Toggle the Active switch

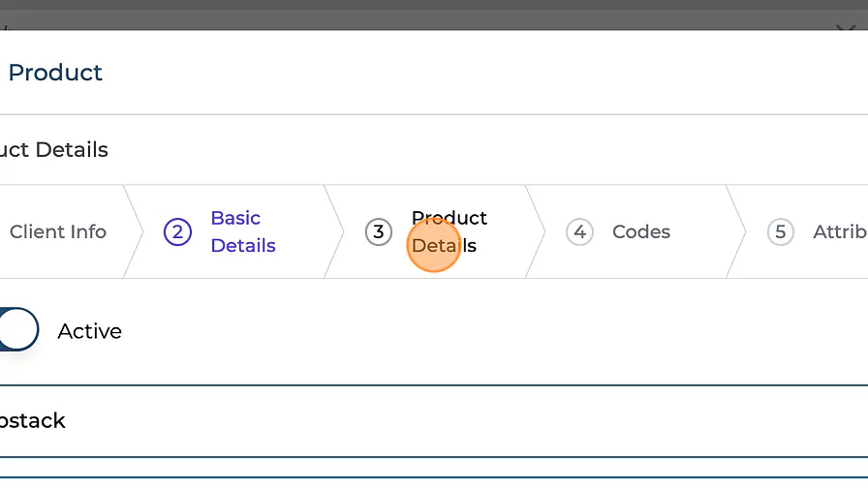[x=16, y=330]
